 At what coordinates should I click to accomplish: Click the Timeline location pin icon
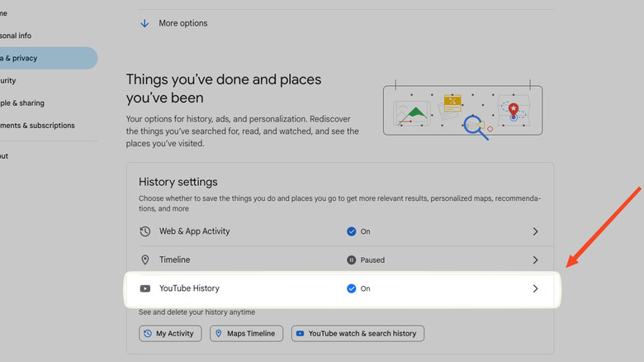[145, 260]
